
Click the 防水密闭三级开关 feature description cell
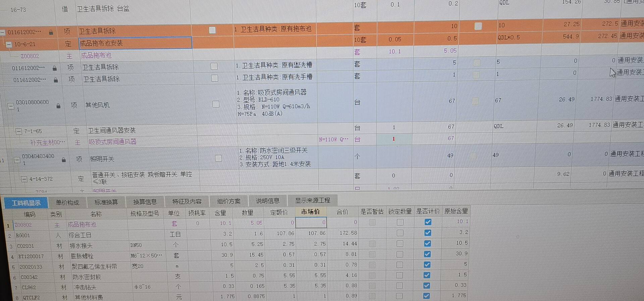click(278, 157)
